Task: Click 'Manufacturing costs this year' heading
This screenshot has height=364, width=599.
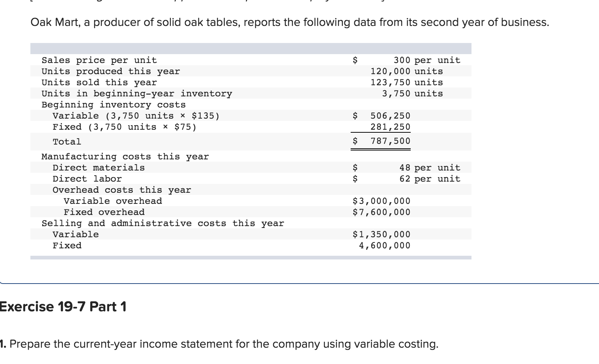Action: (x=125, y=156)
